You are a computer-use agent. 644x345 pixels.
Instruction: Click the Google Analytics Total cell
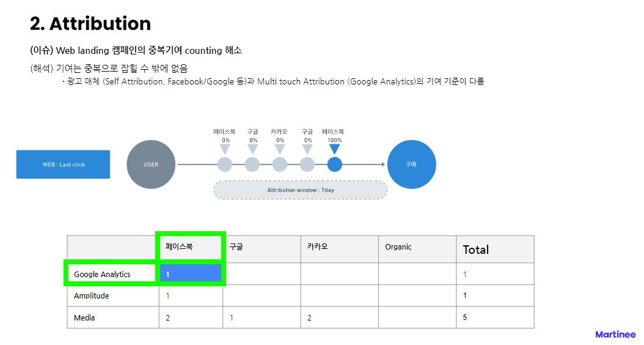click(496, 274)
